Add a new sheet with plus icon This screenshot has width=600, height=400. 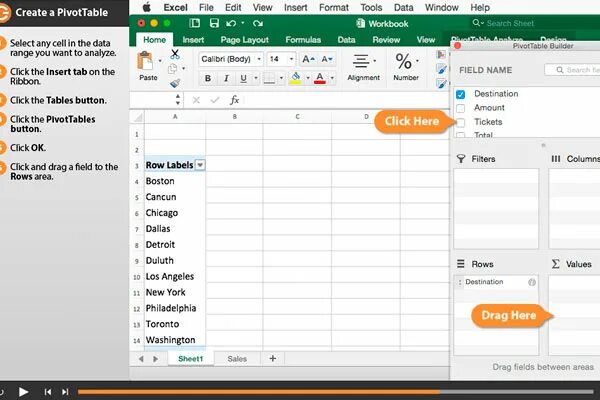pos(272,359)
